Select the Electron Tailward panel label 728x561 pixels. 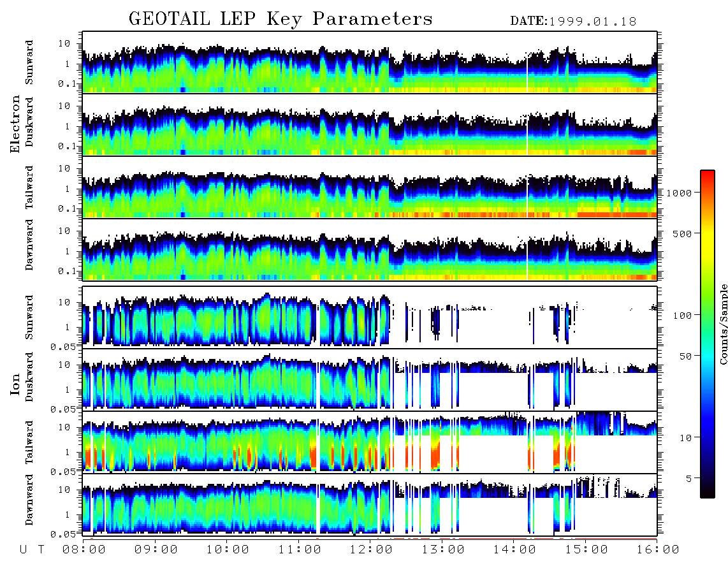click(29, 187)
